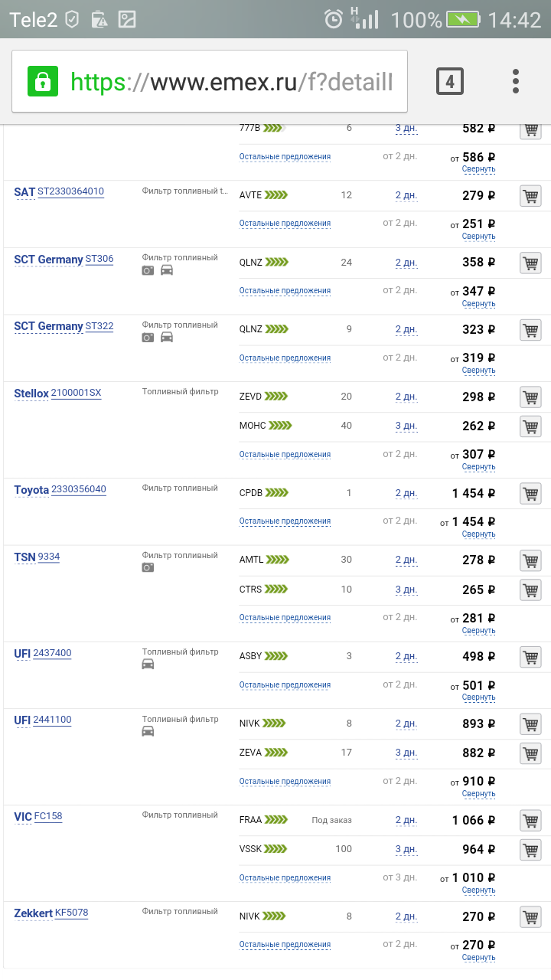The image size is (551, 980).
Task: Add Zekkert KF5078 to cart
Action: point(530,917)
